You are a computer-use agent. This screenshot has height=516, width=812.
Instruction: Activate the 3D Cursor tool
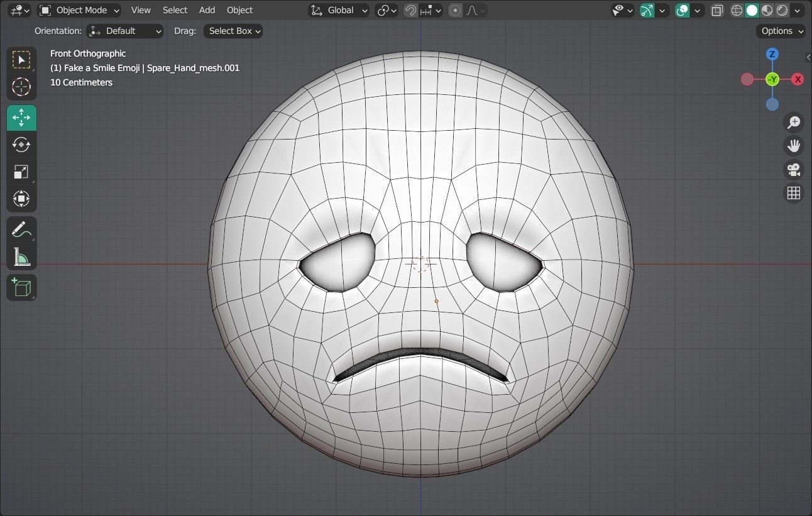21,87
